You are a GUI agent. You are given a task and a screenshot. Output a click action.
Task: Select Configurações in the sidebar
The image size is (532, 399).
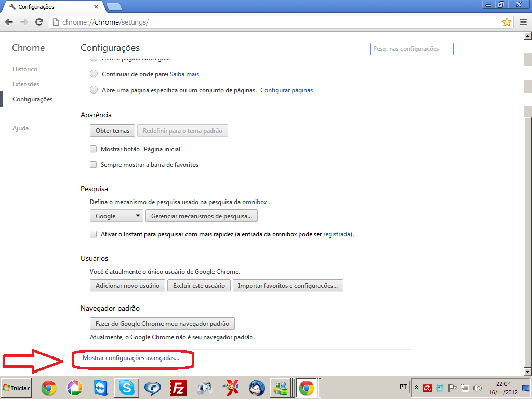(33, 99)
